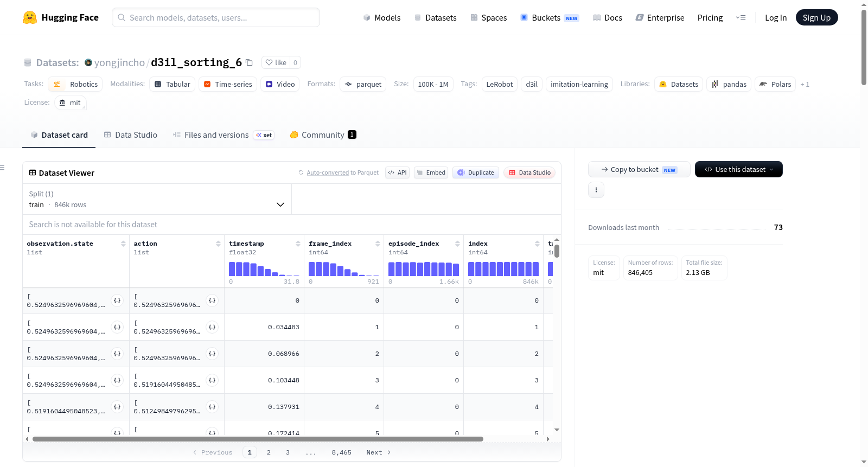Image resolution: width=868 pixels, height=467 pixels.
Task: Click the timestamp histogram chart
Action: pyautogui.click(x=264, y=269)
